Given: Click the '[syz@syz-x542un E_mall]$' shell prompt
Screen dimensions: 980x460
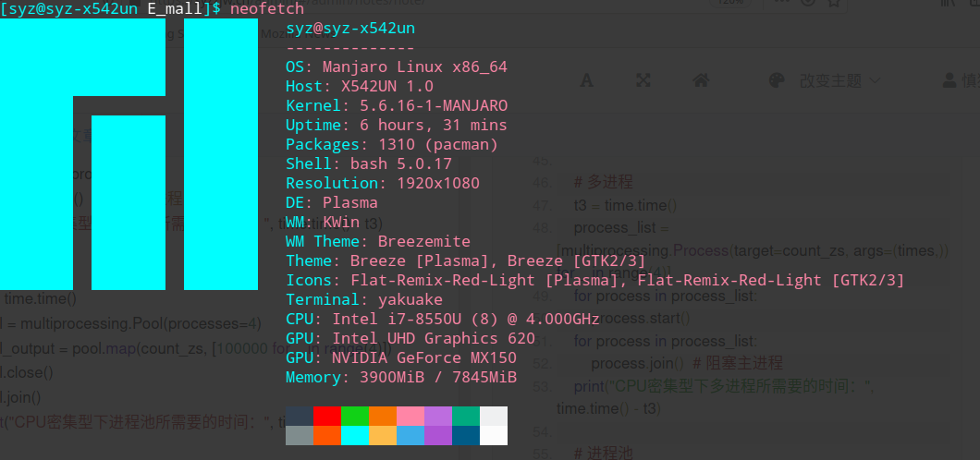Looking at the screenshot, I should [111, 8].
